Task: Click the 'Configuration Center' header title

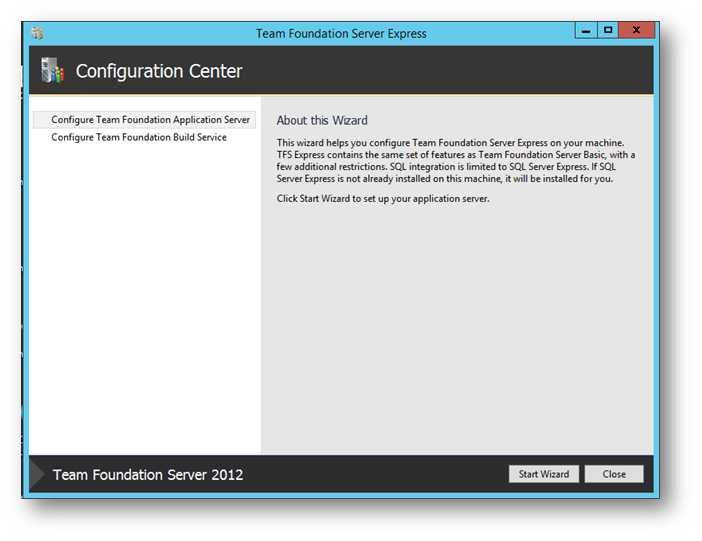Action: 159,71
